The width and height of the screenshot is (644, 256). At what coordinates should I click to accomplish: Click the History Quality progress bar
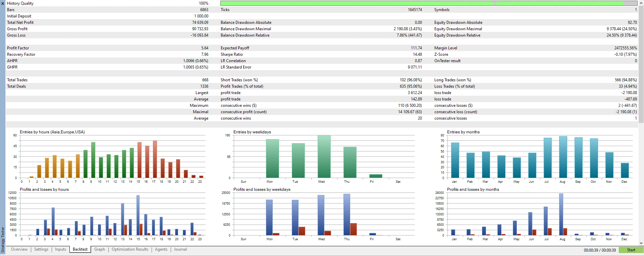click(x=429, y=3)
